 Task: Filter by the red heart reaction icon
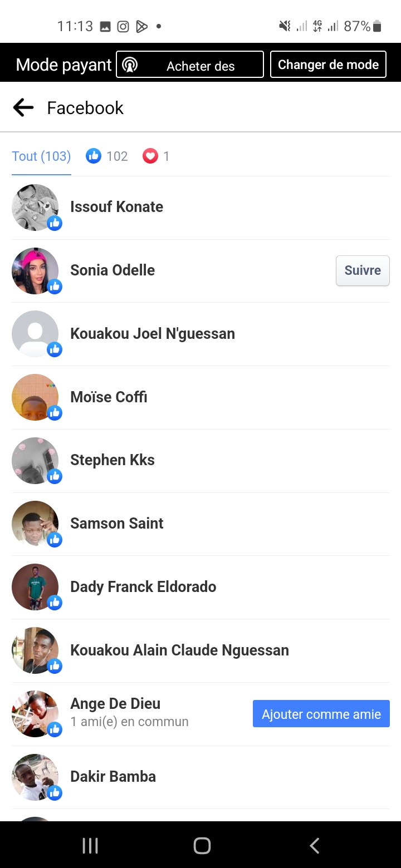[x=150, y=156]
